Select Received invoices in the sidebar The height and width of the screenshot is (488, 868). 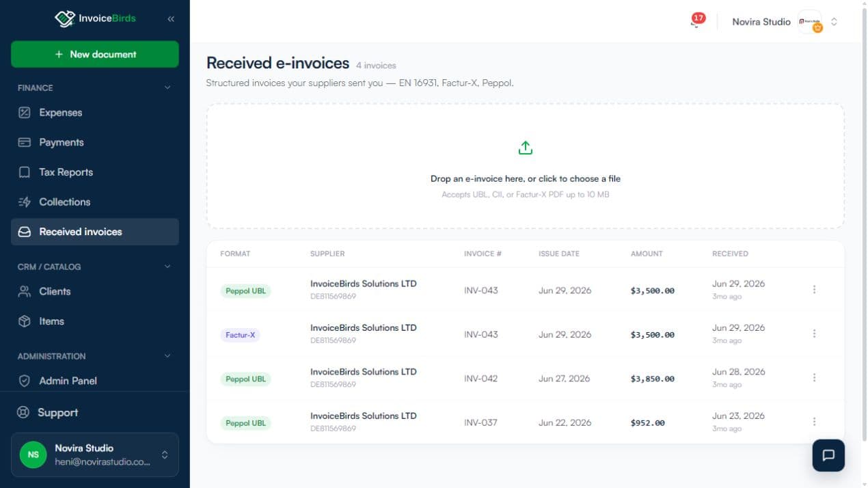pos(95,232)
